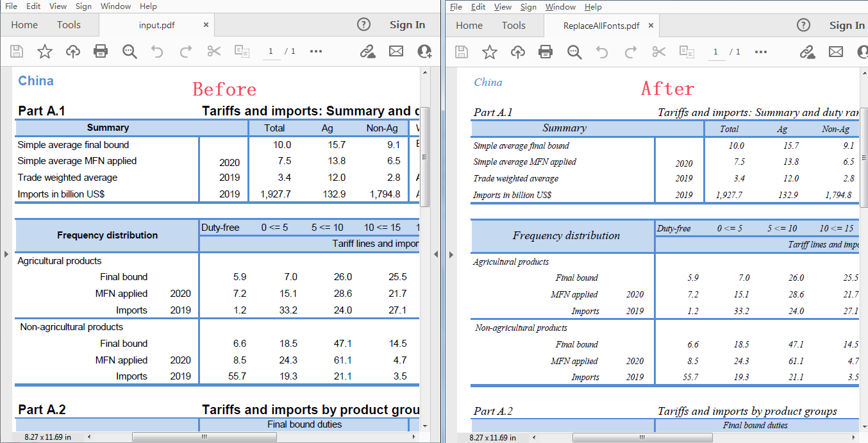Open Help question mark in left window
The width and height of the screenshot is (868, 443).
363,25
